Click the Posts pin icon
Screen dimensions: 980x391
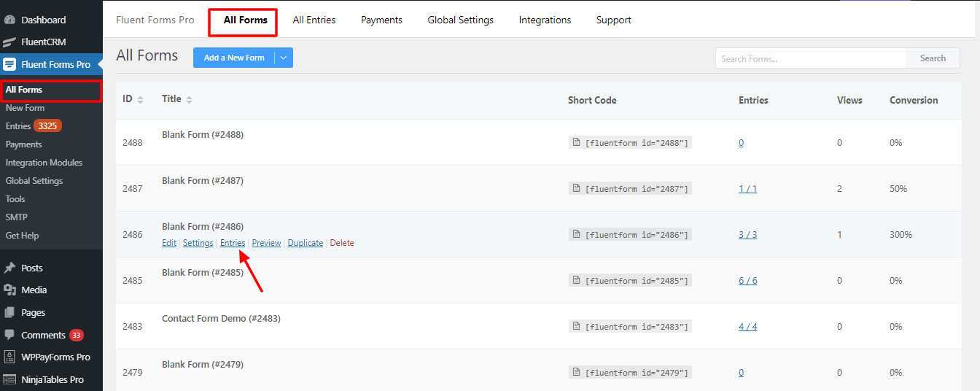click(10, 268)
